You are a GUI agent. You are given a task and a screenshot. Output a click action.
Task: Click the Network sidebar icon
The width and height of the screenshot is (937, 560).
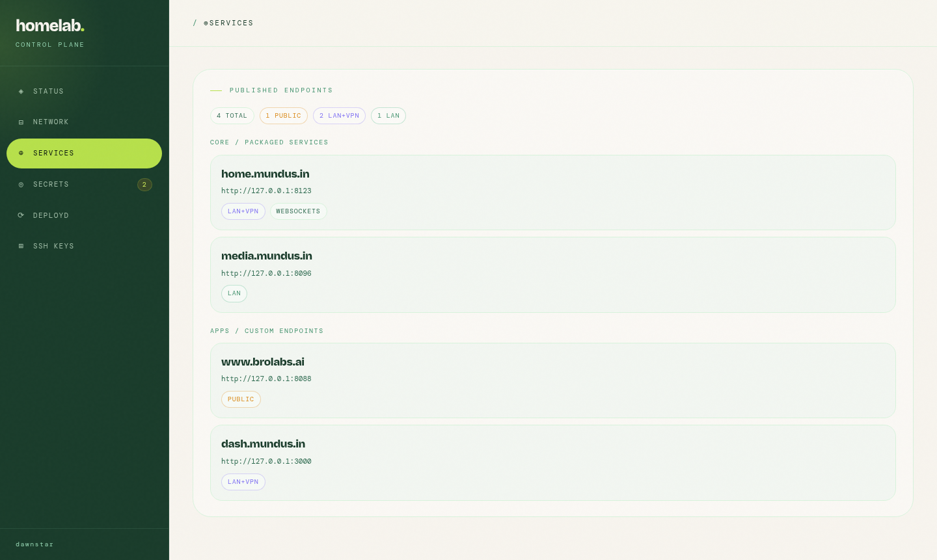pyautogui.click(x=21, y=122)
